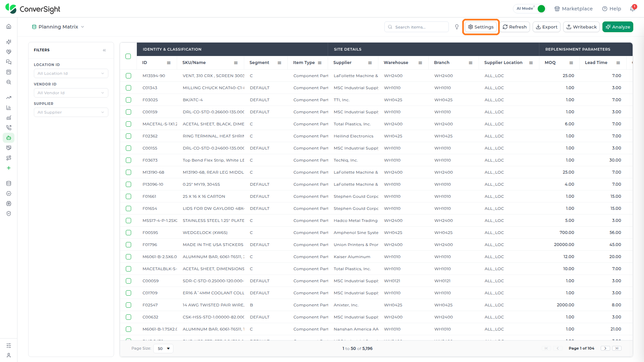Toggle the AI Mode switch
The image size is (644, 362).
point(541,9)
